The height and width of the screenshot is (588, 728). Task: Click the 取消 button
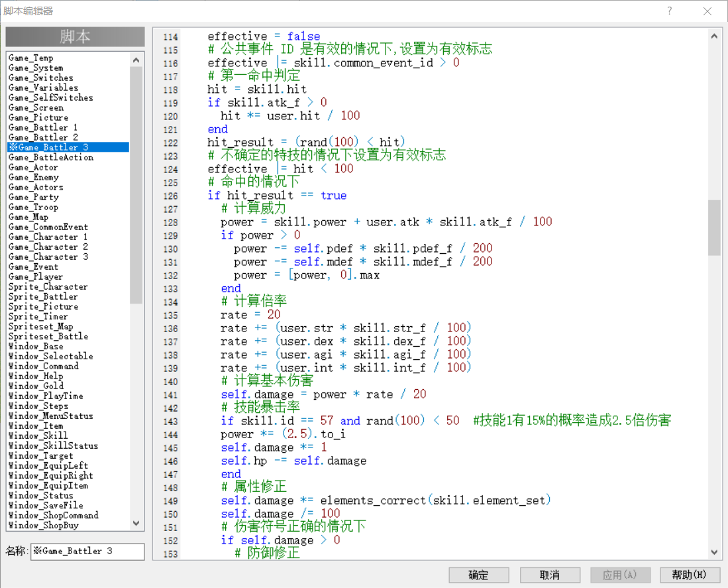[550, 575]
